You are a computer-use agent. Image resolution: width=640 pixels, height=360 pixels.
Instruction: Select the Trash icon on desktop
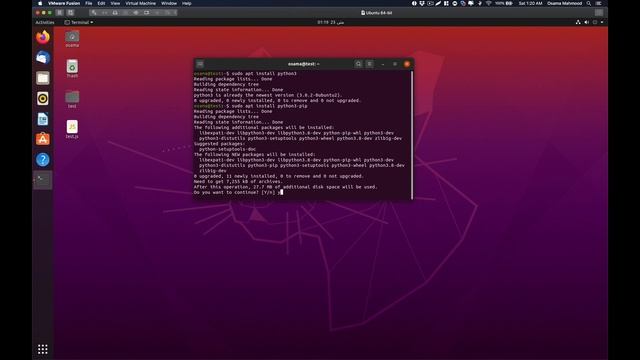coord(72,69)
